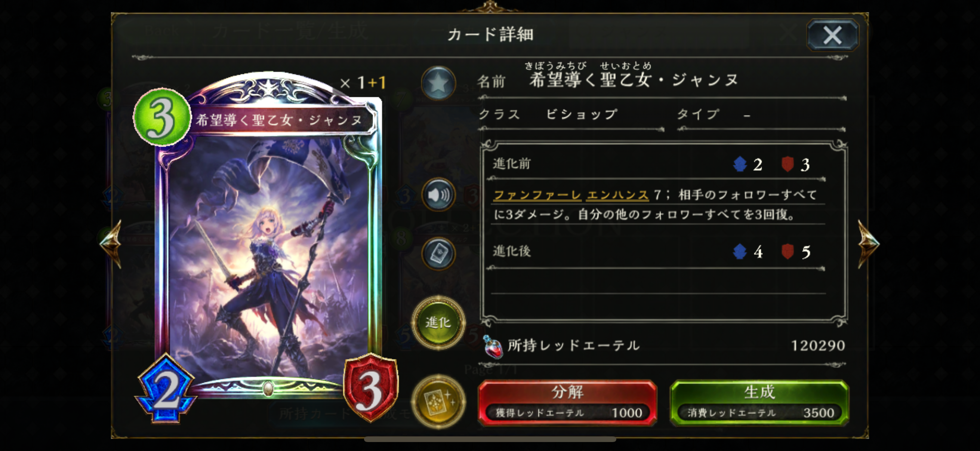Open the エンハンス keyword link
This screenshot has width=980, height=451.
(617, 195)
